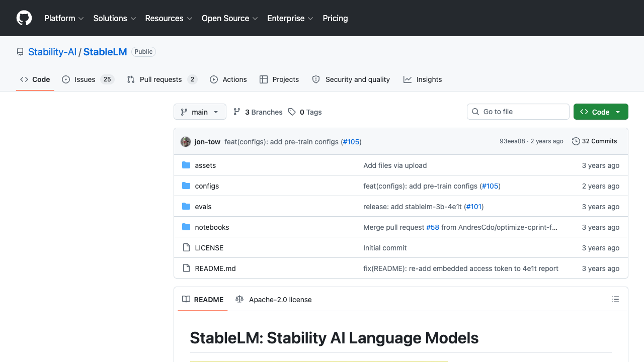Open the configs folder
Viewport: 644px width, 362px height.
click(x=207, y=186)
